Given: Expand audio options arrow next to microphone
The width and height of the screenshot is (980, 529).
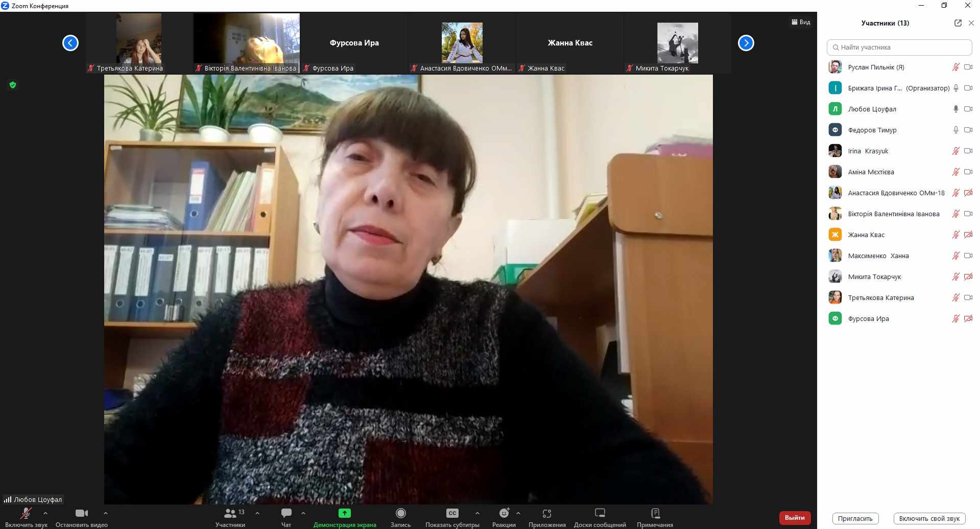Looking at the screenshot, I should pyautogui.click(x=45, y=513).
